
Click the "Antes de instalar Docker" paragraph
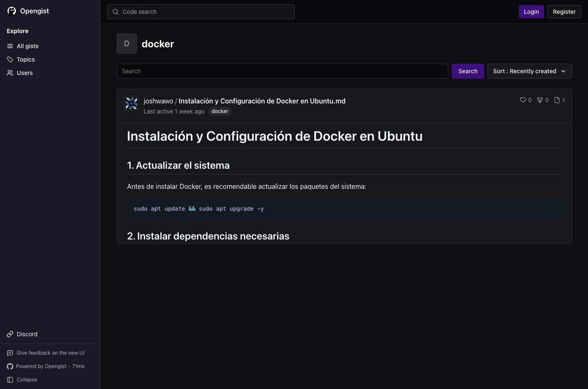pos(246,186)
